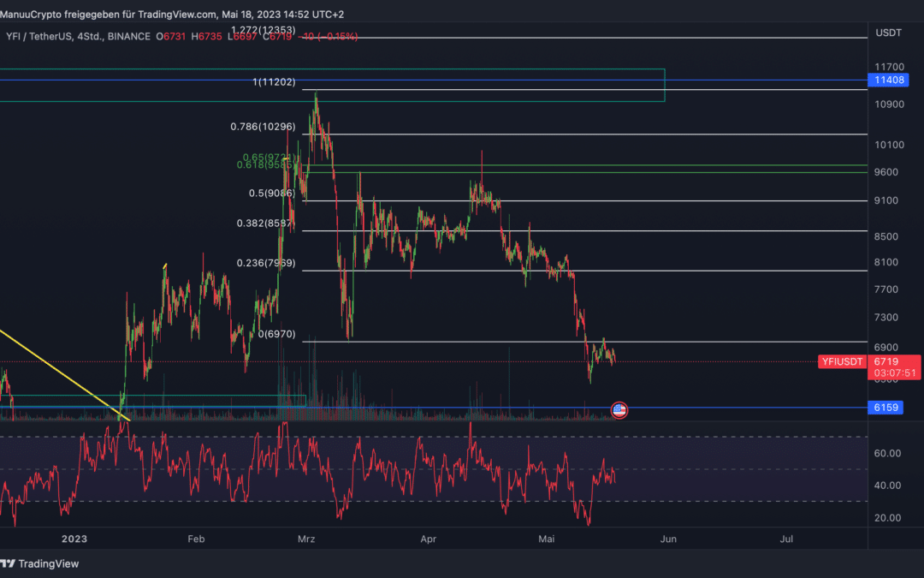Click RSI scale value 40.00
Screen dimensions: 924x578
click(x=887, y=486)
